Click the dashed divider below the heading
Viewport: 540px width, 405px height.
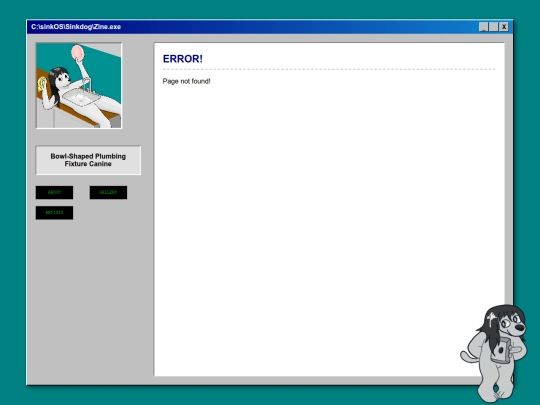(x=329, y=69)
